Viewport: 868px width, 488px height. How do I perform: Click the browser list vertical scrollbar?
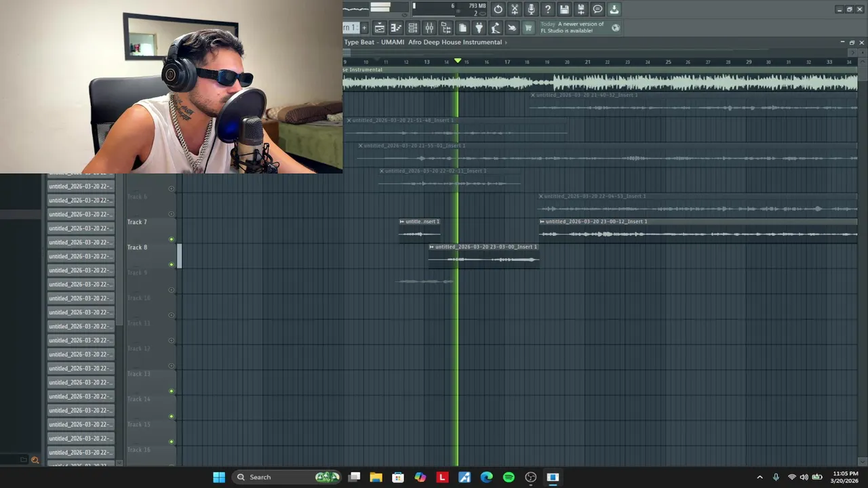pos(120,251)
